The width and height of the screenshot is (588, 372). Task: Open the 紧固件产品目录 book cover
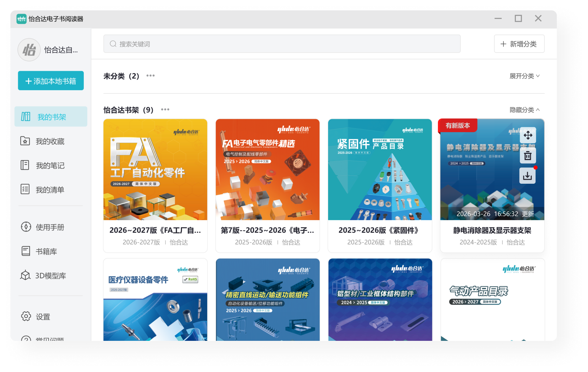[x=380, y=169]
